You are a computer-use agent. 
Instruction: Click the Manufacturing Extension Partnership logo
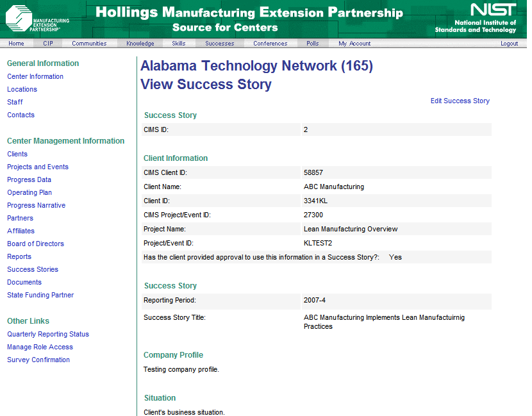[x=37, y=19]
